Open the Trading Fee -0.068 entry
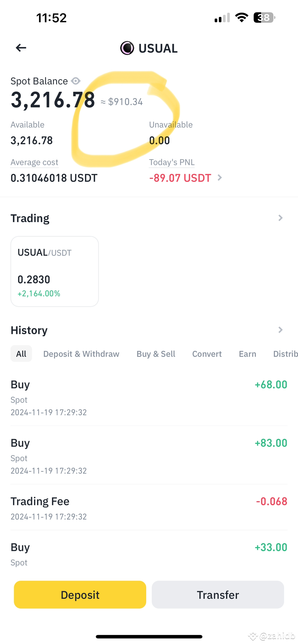Image resolution: width=298 pixels, height=644 pixels. tap(149, 508)
